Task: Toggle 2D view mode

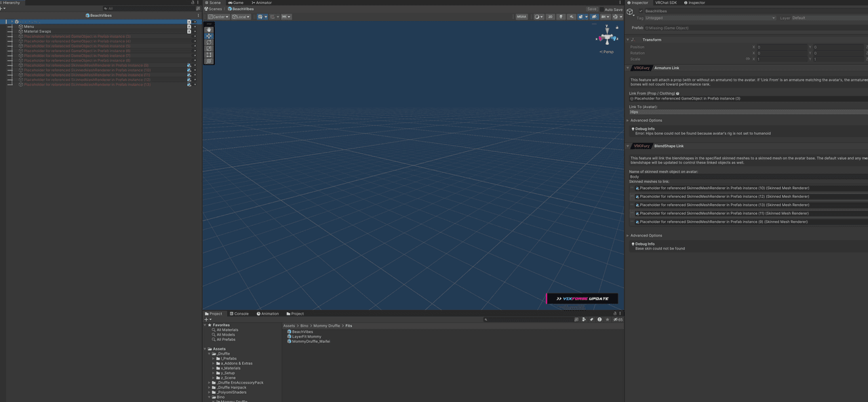Action: [550, 16]
